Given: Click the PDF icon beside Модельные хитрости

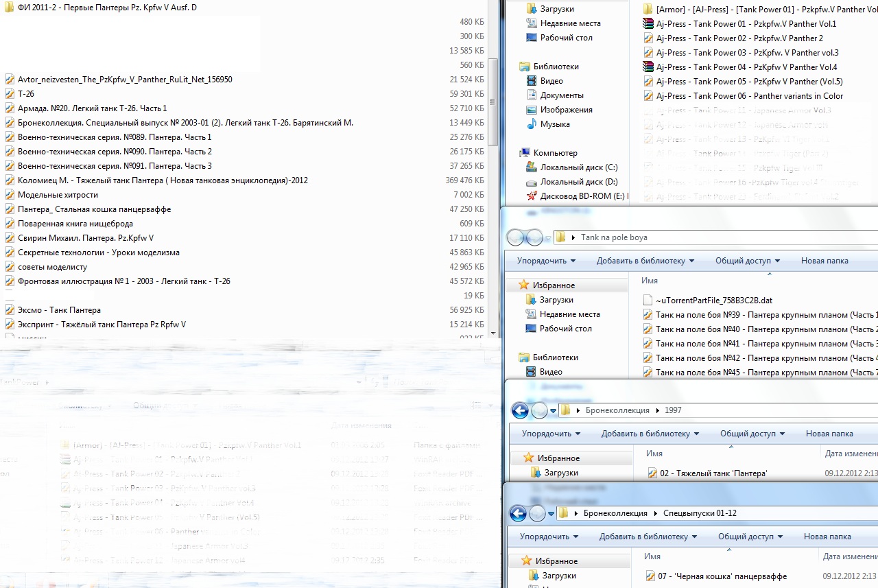Looking at the screenshot, I should [10, 195].
